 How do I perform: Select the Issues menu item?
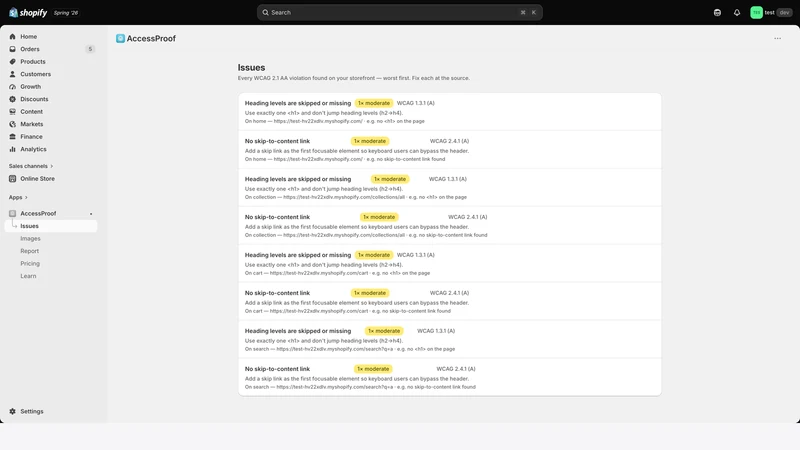51,226
